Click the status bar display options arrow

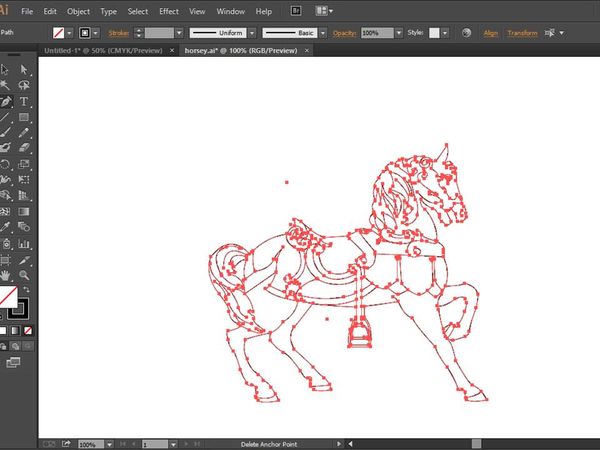339,444
